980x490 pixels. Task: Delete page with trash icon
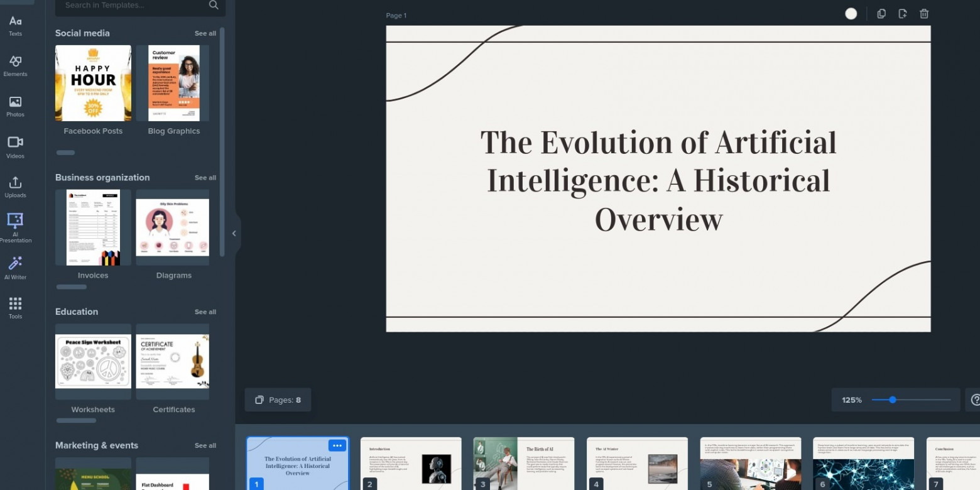click(x=923, y=14)
